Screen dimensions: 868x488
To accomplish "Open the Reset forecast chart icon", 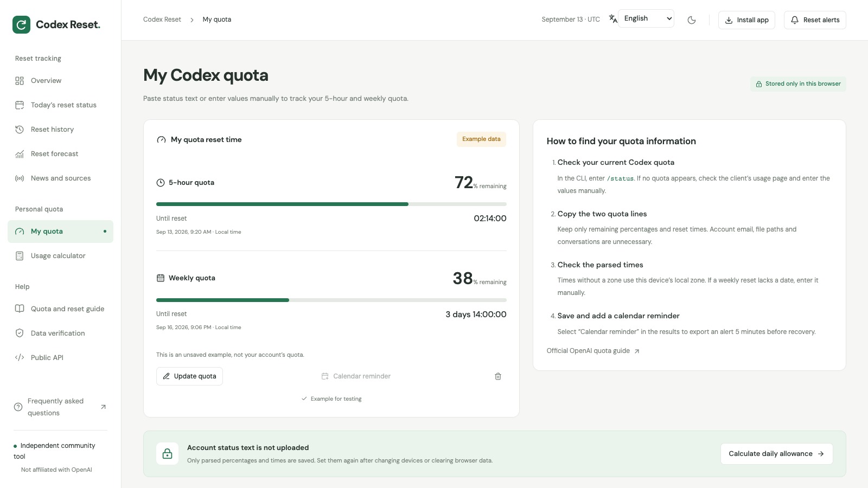I will click(20, 154).
